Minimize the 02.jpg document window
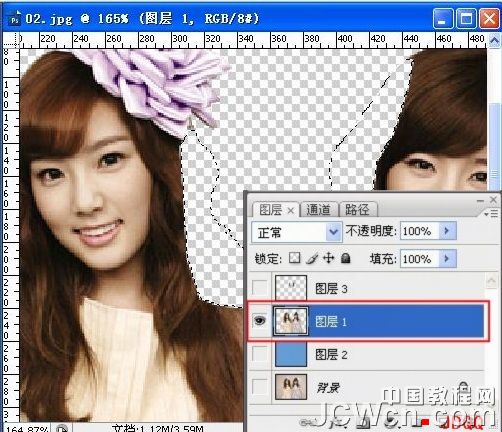 pos(443,19)
